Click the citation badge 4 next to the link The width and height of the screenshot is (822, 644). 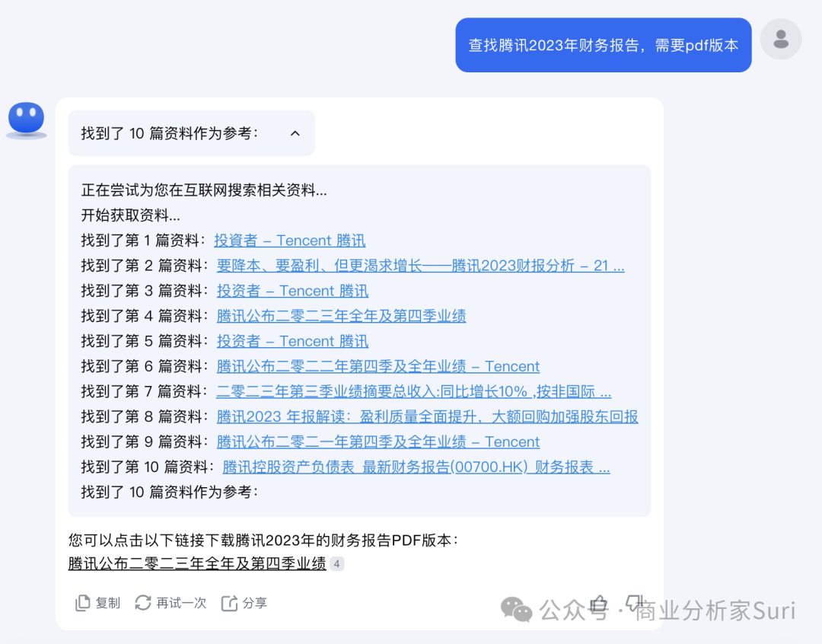(x=336, y=564)
